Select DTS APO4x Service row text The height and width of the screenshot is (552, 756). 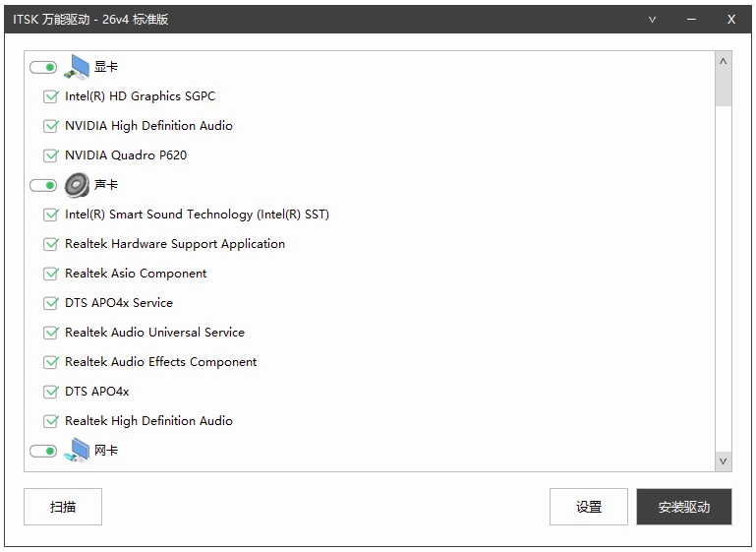pyautogui.click(x=119, y=303)
